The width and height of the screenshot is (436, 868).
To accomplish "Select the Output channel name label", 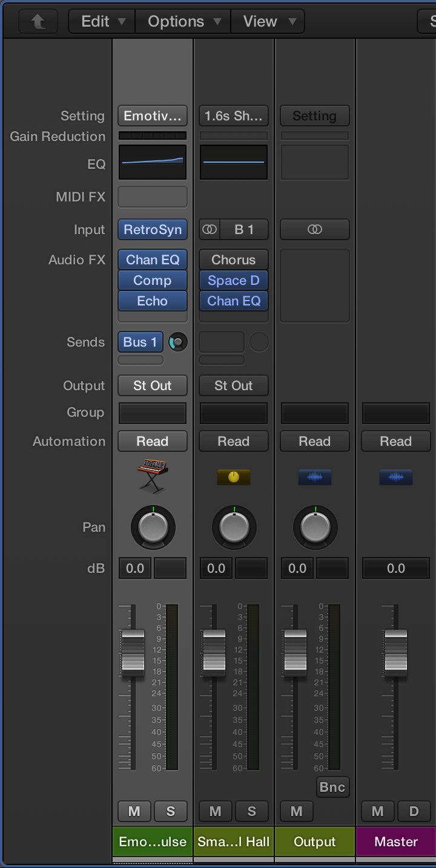I will pos(315,841).
